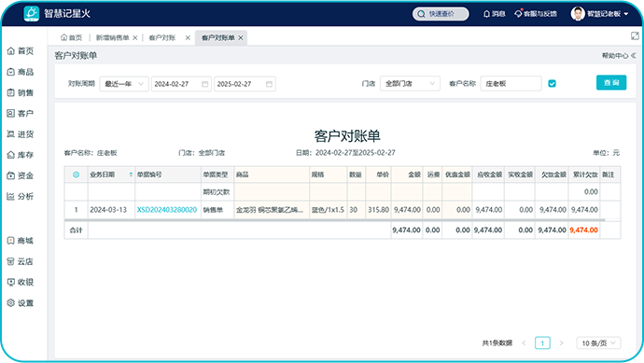Image resolution: width=644 pixels, height=363 pixels.
Task: Open the 分析 sidebar module
Action: point(21,196)
